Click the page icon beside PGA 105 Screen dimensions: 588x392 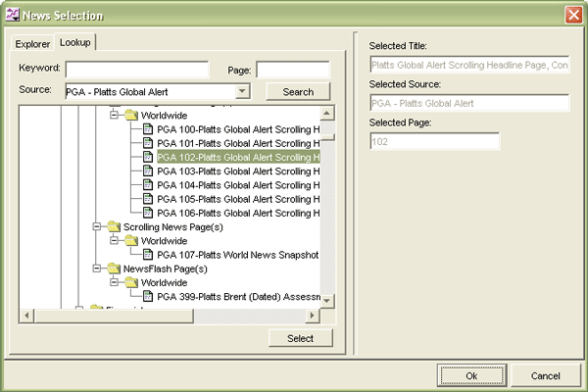(148, 198)
